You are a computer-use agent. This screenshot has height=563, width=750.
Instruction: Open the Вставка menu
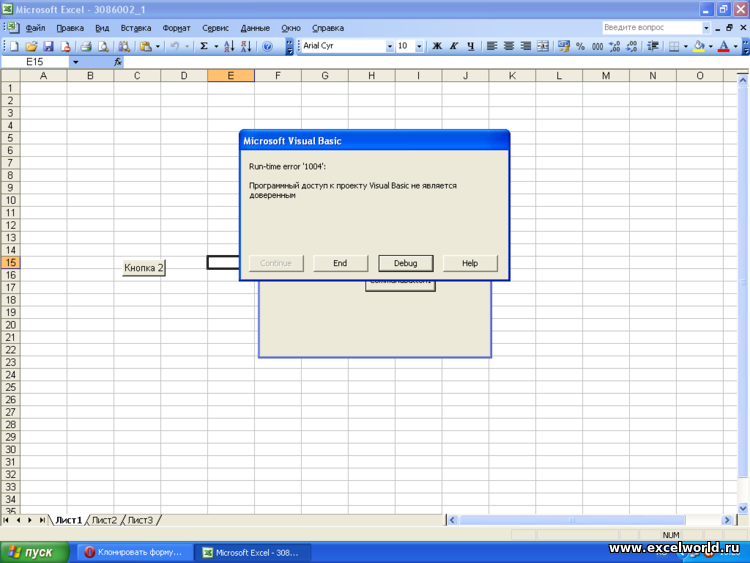click(x=136, y=28)
